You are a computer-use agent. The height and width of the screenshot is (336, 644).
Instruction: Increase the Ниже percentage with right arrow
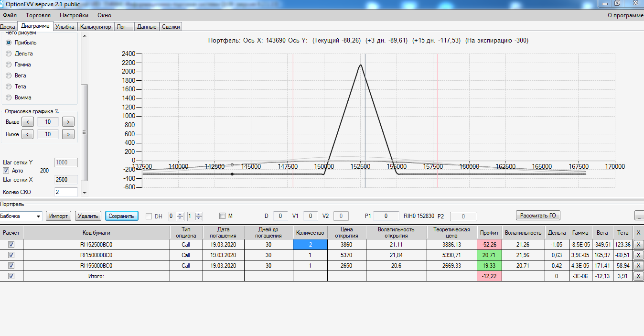[x=69, y=134]
